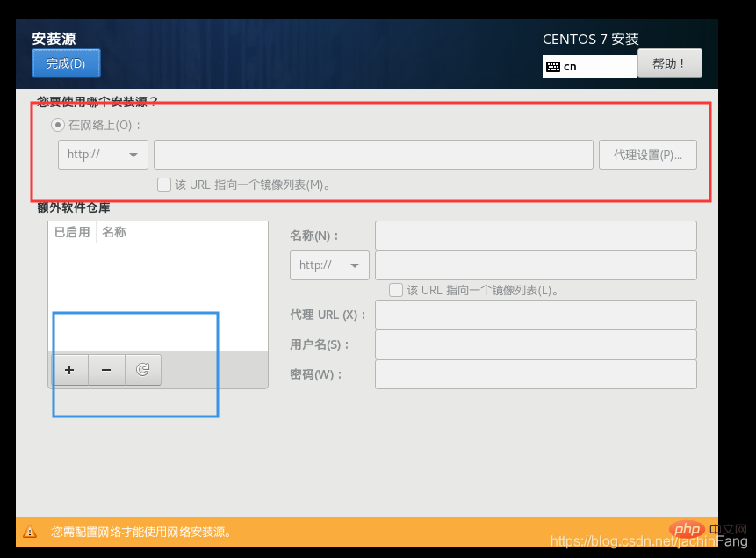Image resolution: width=756 pixels, height=558 pixels.
Task: Expand the repository http:// protocol dropdown
Action: pyautogui.click(x=329, y=265)
